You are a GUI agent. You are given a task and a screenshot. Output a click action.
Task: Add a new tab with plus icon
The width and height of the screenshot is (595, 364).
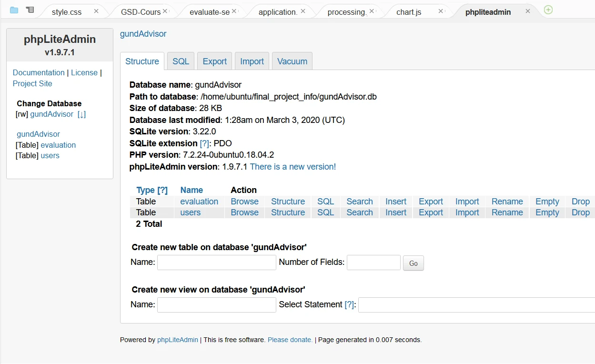click(548, 10)
